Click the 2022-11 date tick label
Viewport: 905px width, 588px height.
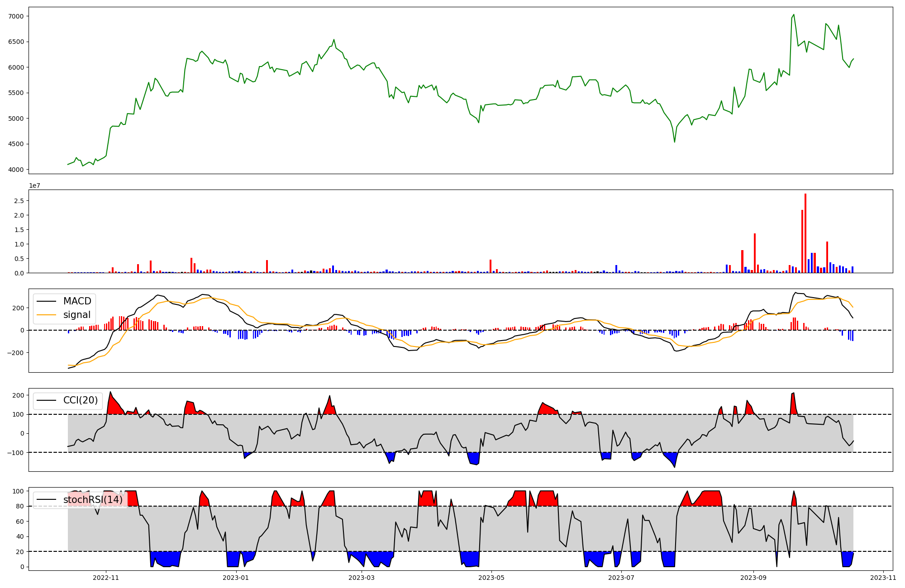coord(105,578)
